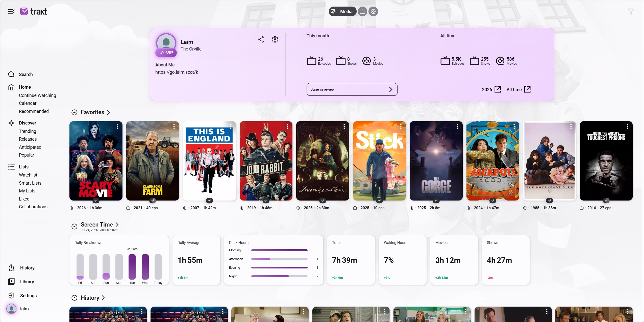
Task: Click the trakt logo
Action: [x=34, y=11]
